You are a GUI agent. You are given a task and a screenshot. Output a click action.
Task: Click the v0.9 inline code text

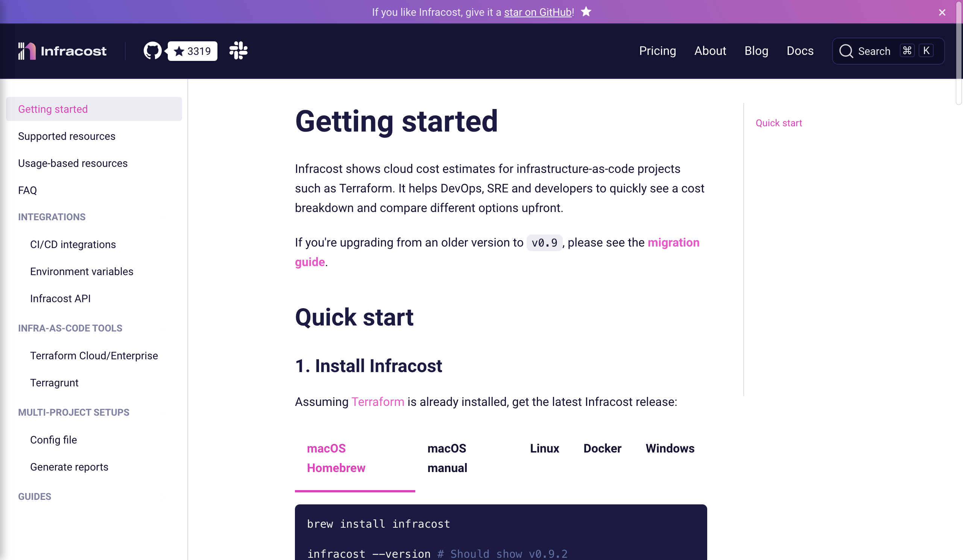(x=544, y=243)
